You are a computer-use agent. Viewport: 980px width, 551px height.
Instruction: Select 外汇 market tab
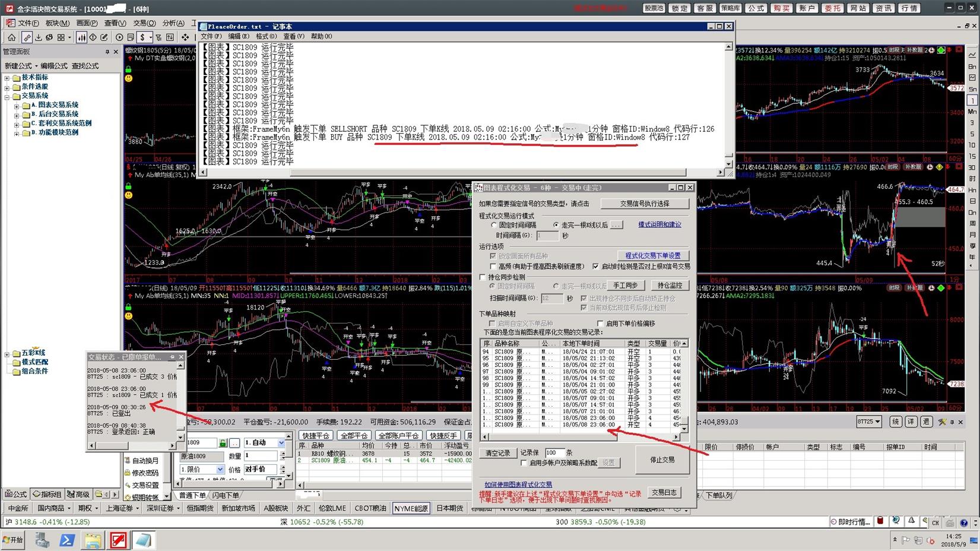[303, 508]
